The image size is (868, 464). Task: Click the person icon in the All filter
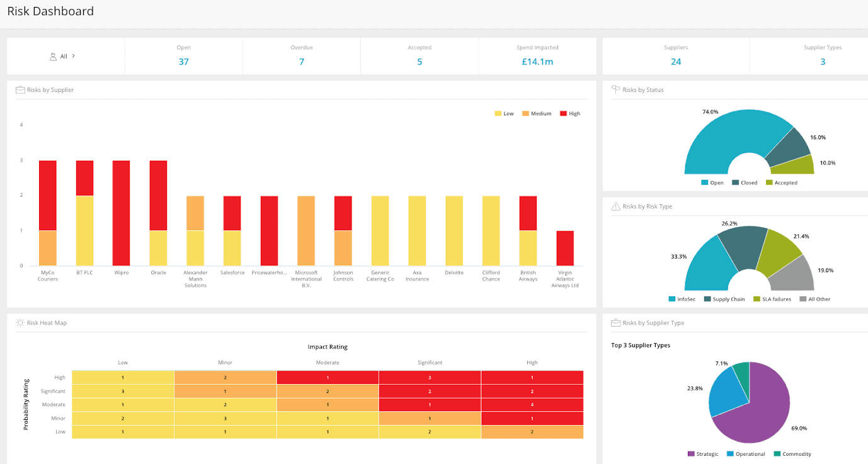click(54, 56)
